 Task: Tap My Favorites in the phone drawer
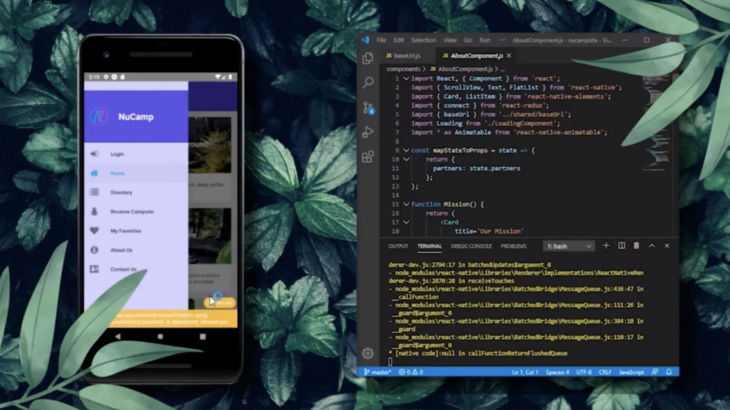coord(126,230)
